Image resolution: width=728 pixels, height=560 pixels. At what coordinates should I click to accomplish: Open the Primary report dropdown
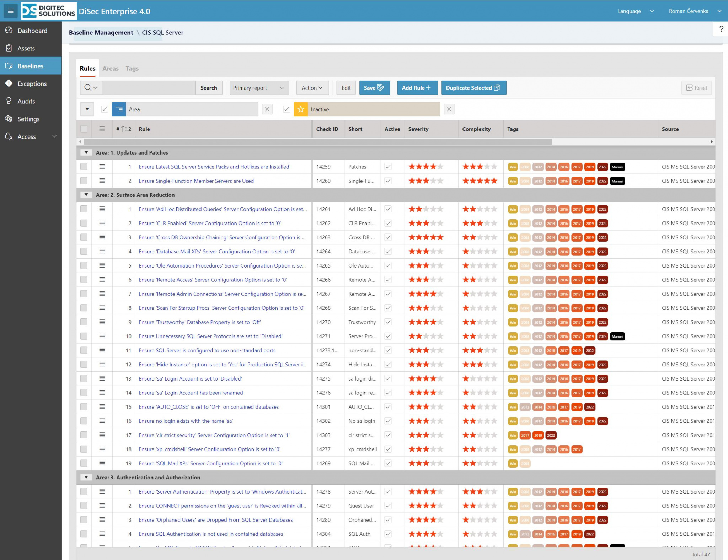click(259, 88)
